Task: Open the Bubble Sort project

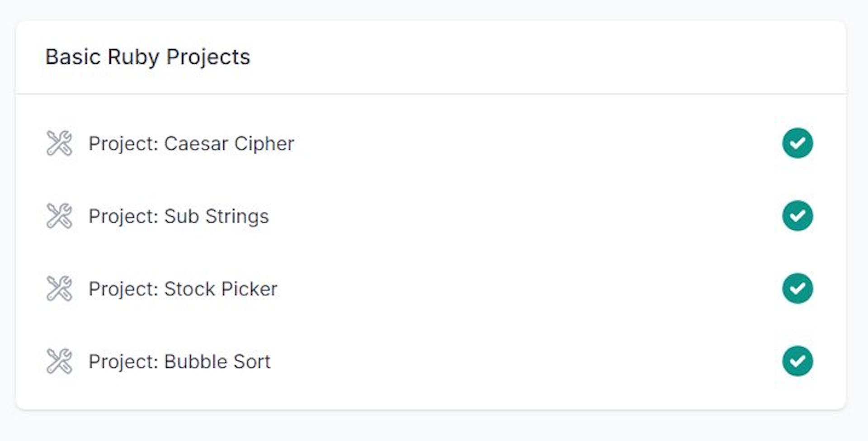Action: point(180,361)
